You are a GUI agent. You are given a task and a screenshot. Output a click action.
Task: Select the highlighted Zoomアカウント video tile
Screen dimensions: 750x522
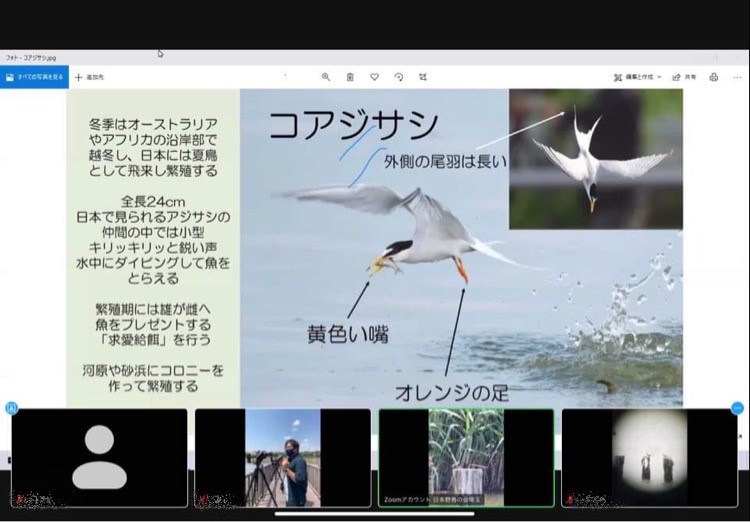click(466, 457)
